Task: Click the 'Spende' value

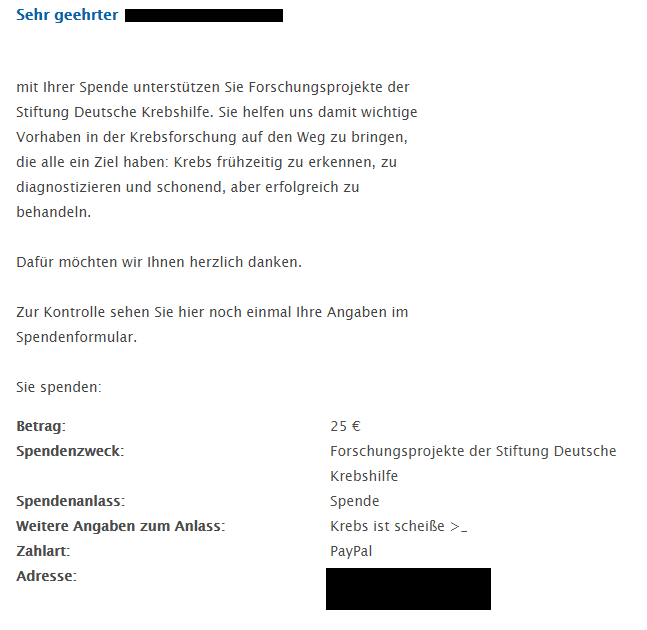Action: click(x=354, y=501)
